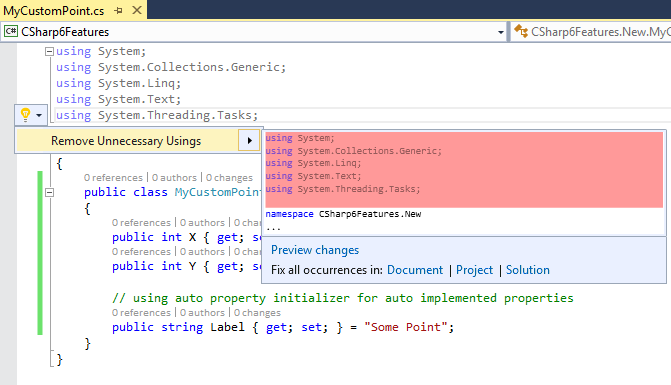Click 'namespace CSharp6Features.New' in preview
The image size is (671, 385).
click(343, 214)
